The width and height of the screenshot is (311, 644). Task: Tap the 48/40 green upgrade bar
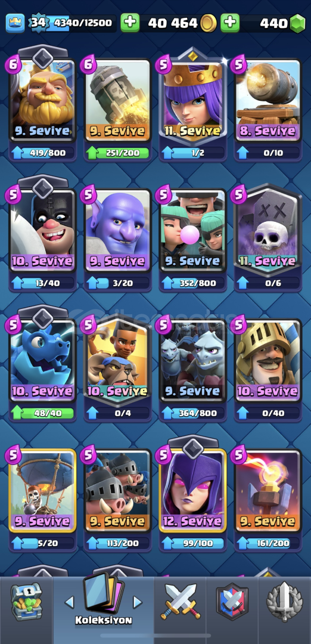tap(42, 413)
